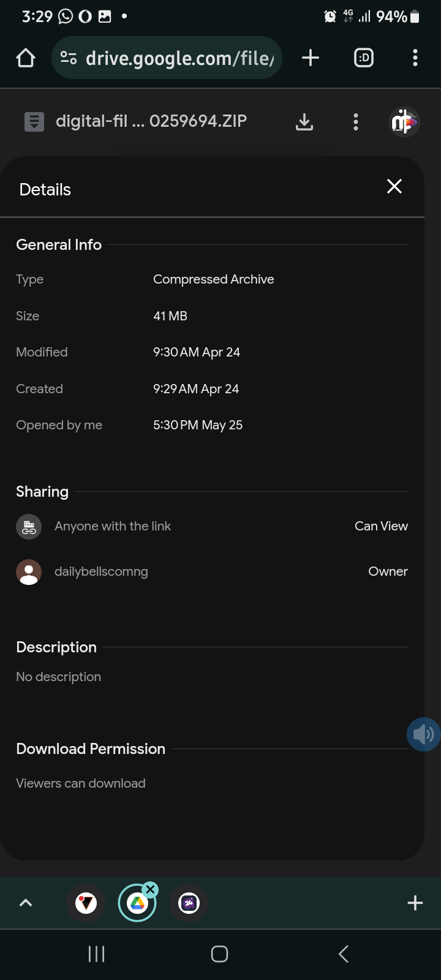Tap the floating speaker volume icon
Screen dimensions: 441x980
[423, 734]
